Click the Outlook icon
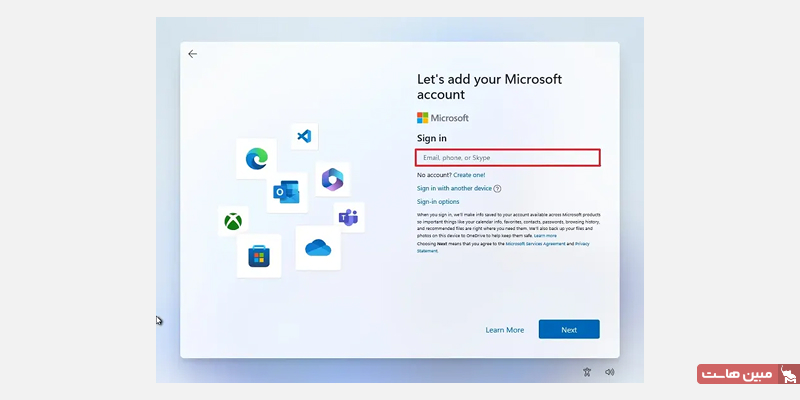The width and height of the screenshot is (800, 400). pos(287,192)
